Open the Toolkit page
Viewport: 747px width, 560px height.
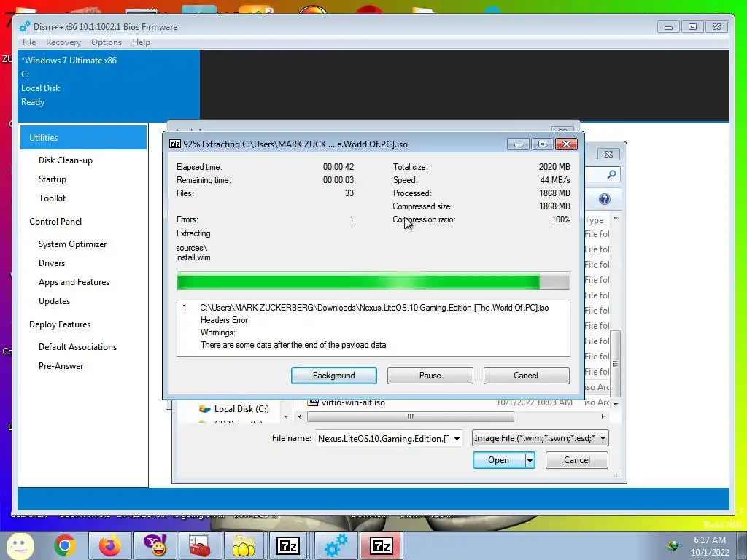[52, 198]
